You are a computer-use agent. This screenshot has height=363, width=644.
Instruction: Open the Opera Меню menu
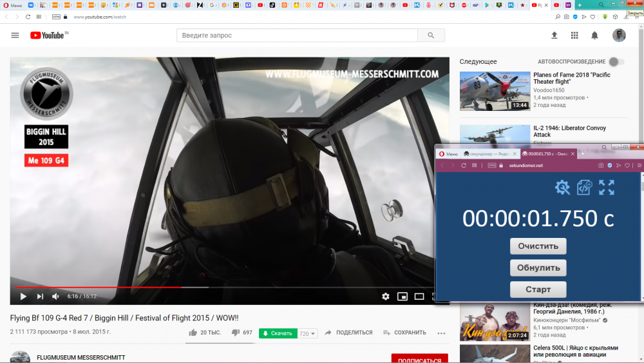tap(12, 5)
